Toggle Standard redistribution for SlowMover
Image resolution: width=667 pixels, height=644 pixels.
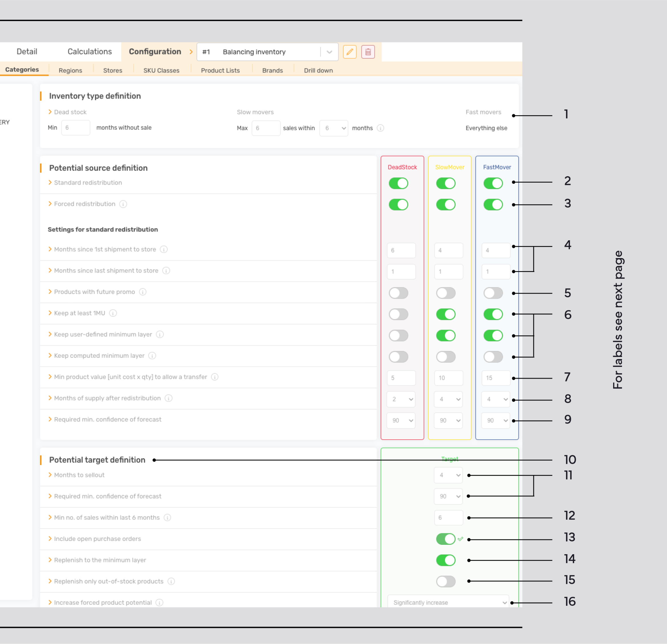(x=446, y=184)
